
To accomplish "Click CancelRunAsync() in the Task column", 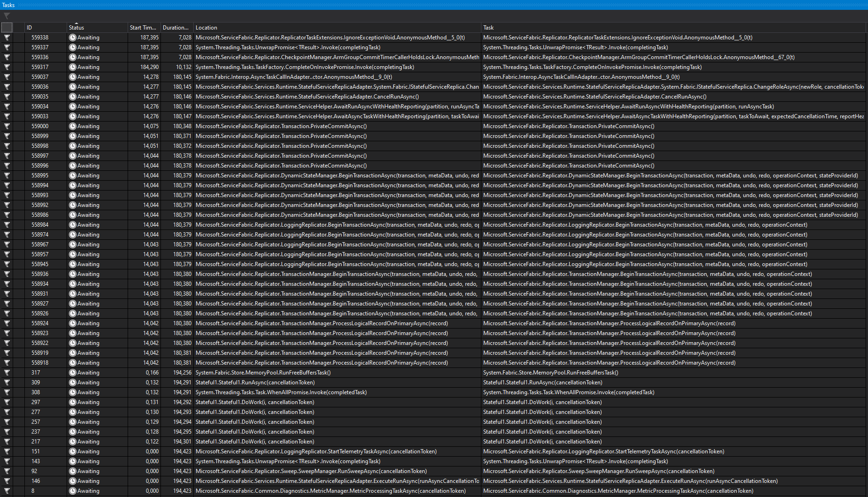I will point(594,97).
